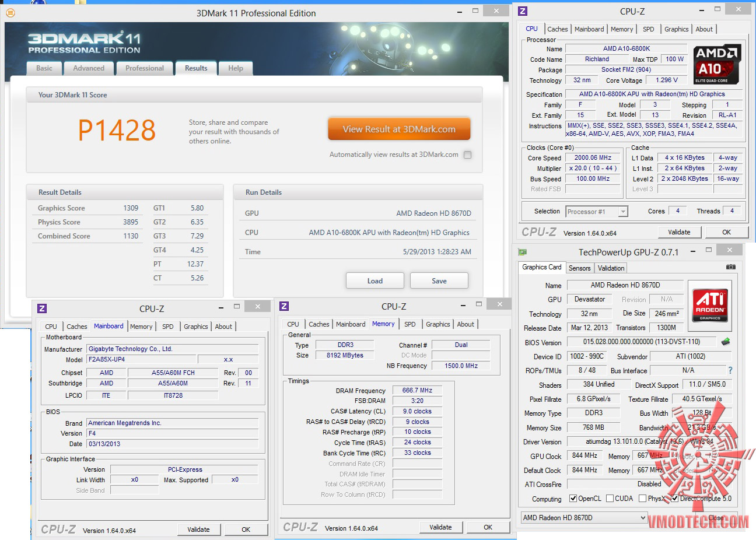Click the motherboard Model field F2A85X-UP4
The image size is (756, 540).
142,359
